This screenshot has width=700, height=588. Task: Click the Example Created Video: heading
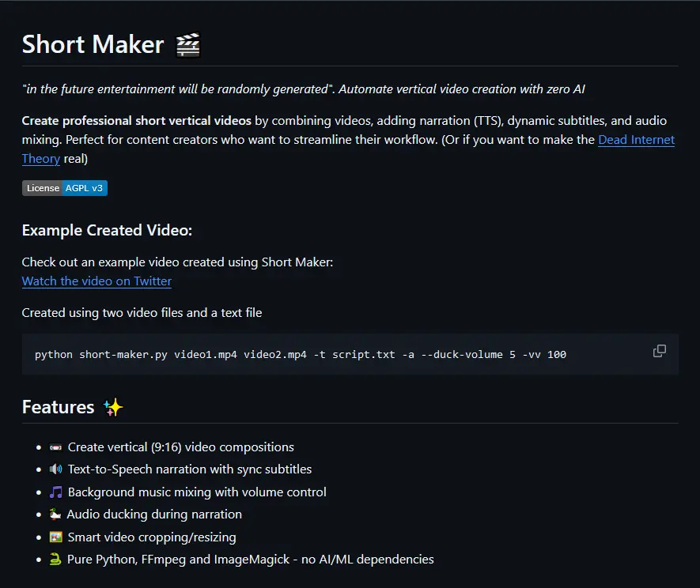click(107, 230)
